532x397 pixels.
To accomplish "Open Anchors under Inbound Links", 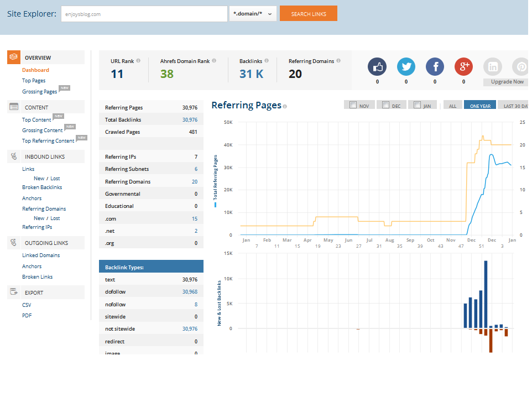I will tap(32, 198).
